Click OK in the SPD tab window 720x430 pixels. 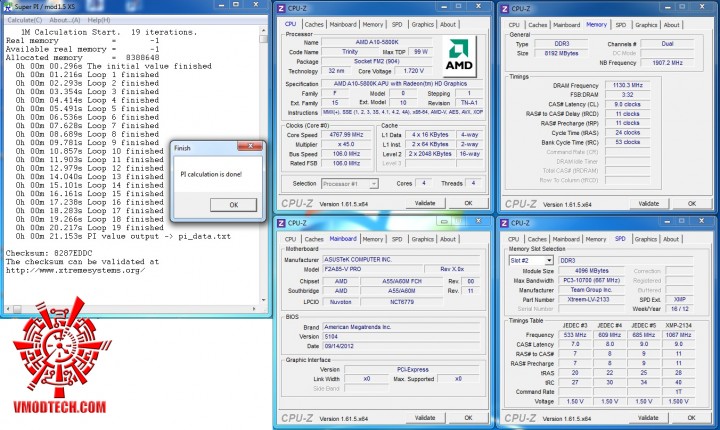(x=691, y=418)
